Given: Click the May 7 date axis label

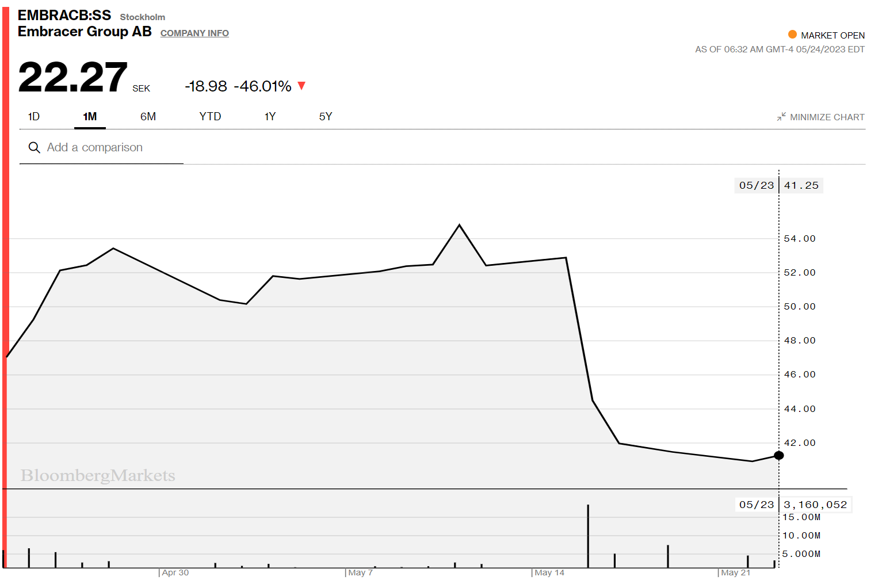Looking at the screenshot, I should tap(360, 572).
